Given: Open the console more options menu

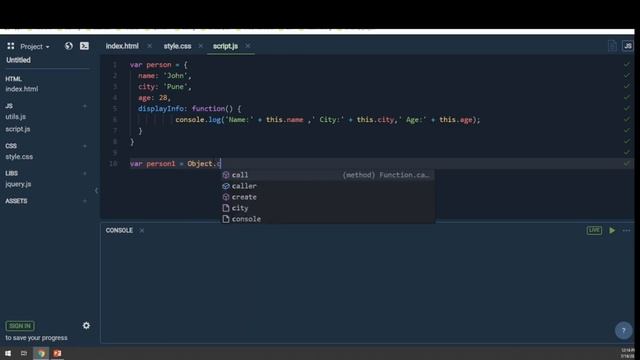Looking at the screenshot, I should tap(627, 231).
